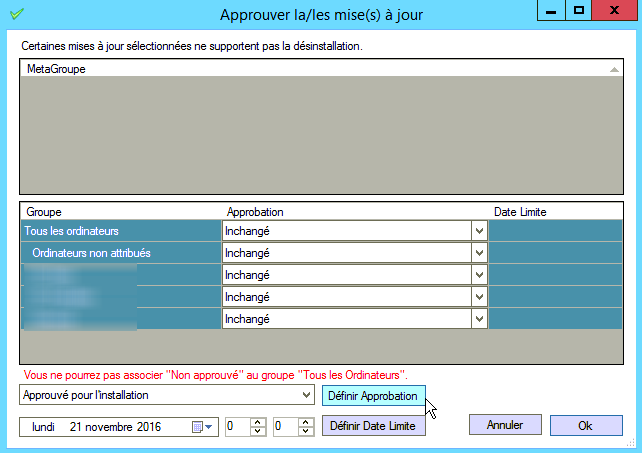Viewport: 642px width, 453px height.
Task: Decrease the first numeric spinner value
Action: (x=257, y=432)
